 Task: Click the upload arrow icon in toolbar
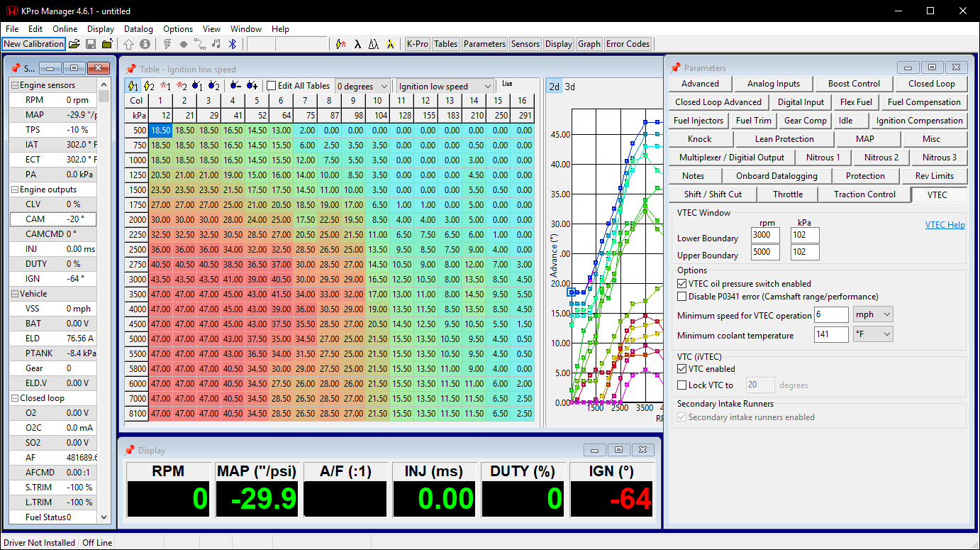coord(128,44)
